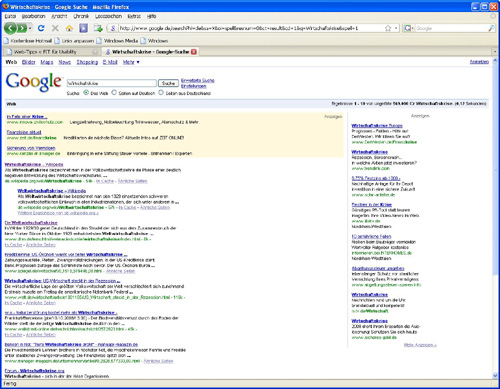Open the back/forward history dropdown arrow
The image size is (500, 389).
click(x=30, y=28)
